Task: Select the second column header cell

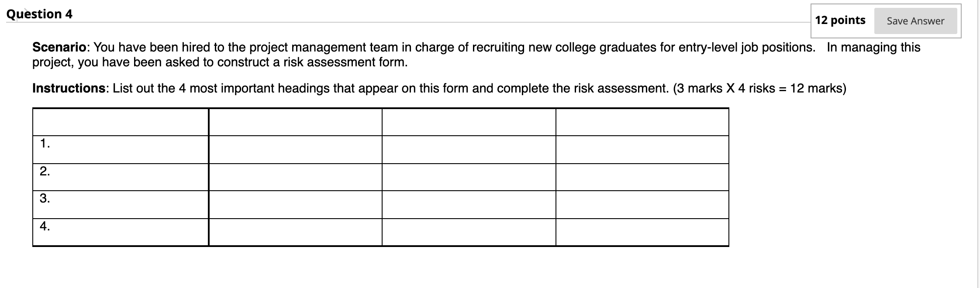Action: point(295,122)
